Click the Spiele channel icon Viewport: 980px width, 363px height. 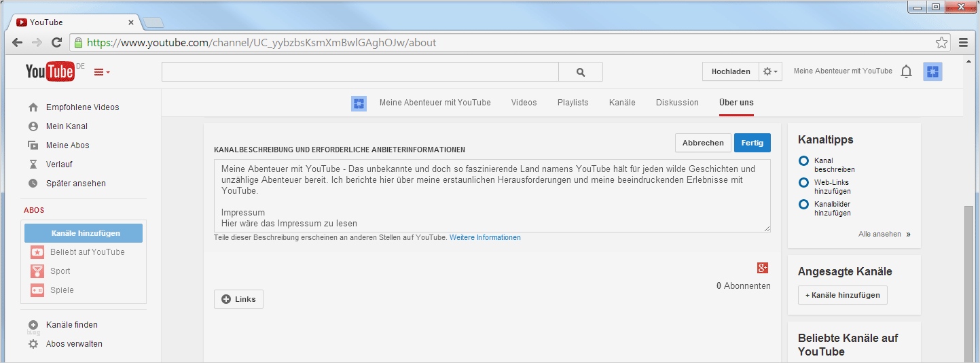click(x=37, y=290)
